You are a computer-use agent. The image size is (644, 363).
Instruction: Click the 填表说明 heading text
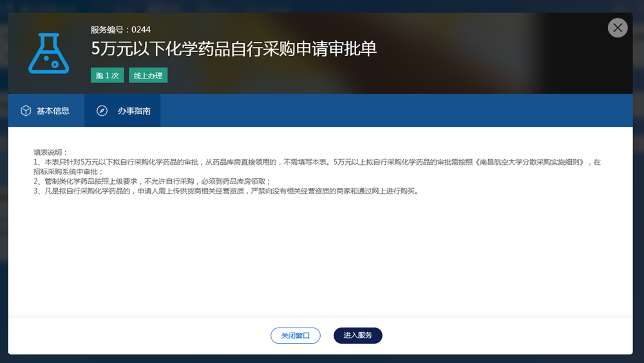[50, 153]
